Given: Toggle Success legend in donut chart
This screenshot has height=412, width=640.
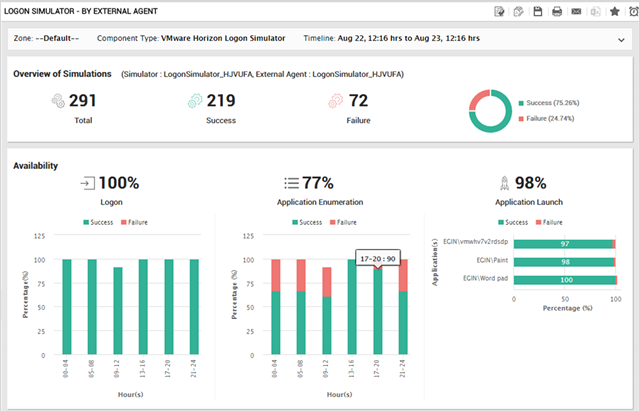Looking at the screenshot, I should pos(549,103).
